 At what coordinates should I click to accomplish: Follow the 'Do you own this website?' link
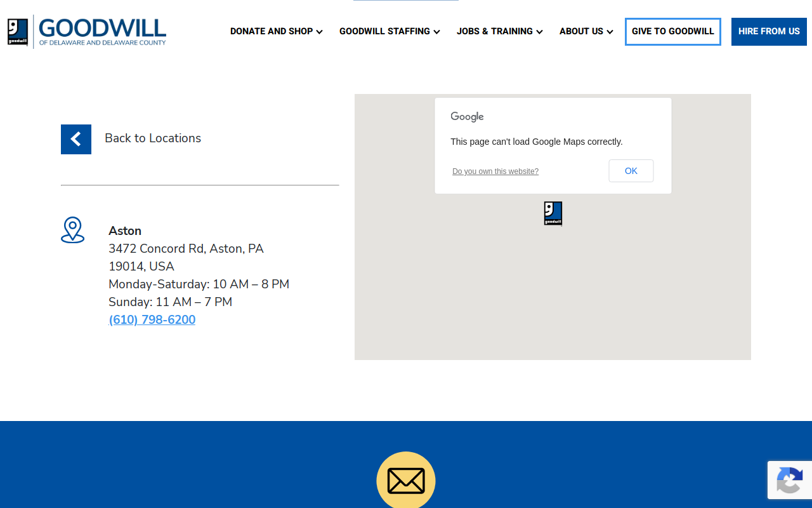(495, 171)
